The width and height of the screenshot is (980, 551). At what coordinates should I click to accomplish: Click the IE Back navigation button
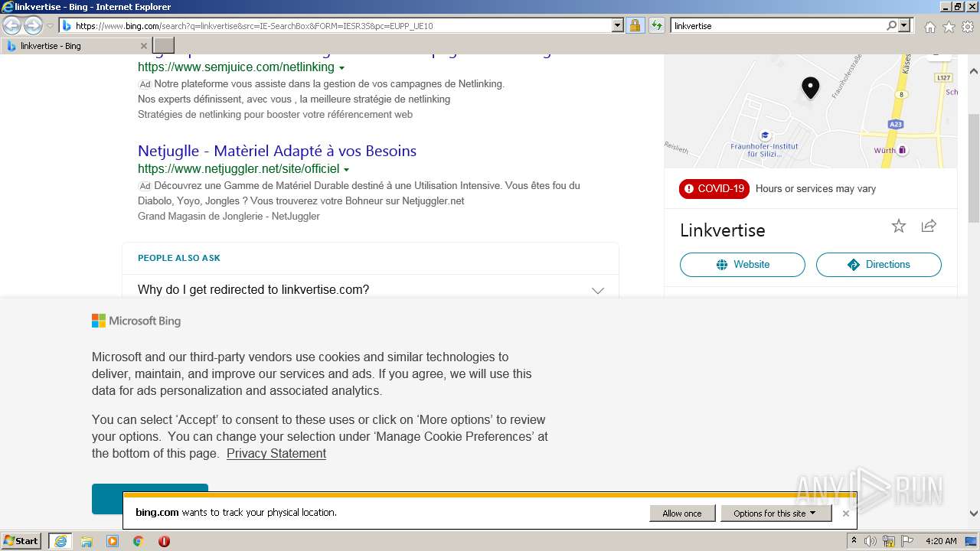[x=12, y=25]
